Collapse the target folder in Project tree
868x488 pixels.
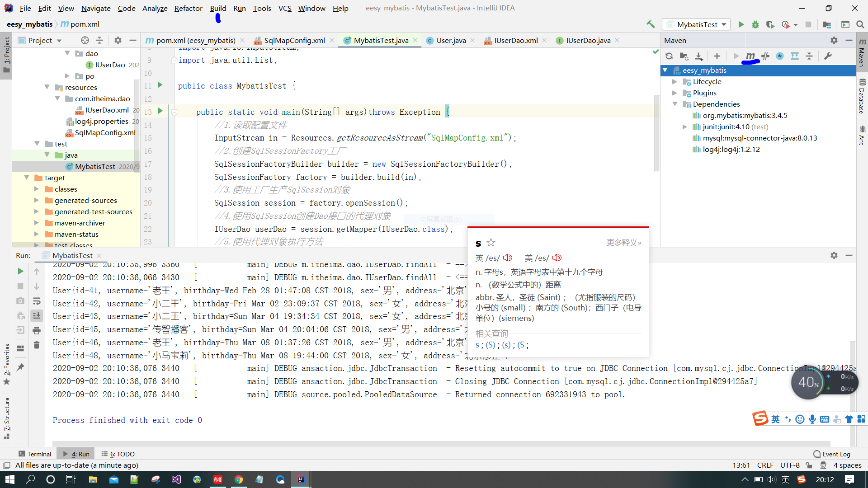pyautogui.click(x=27, y=178)
